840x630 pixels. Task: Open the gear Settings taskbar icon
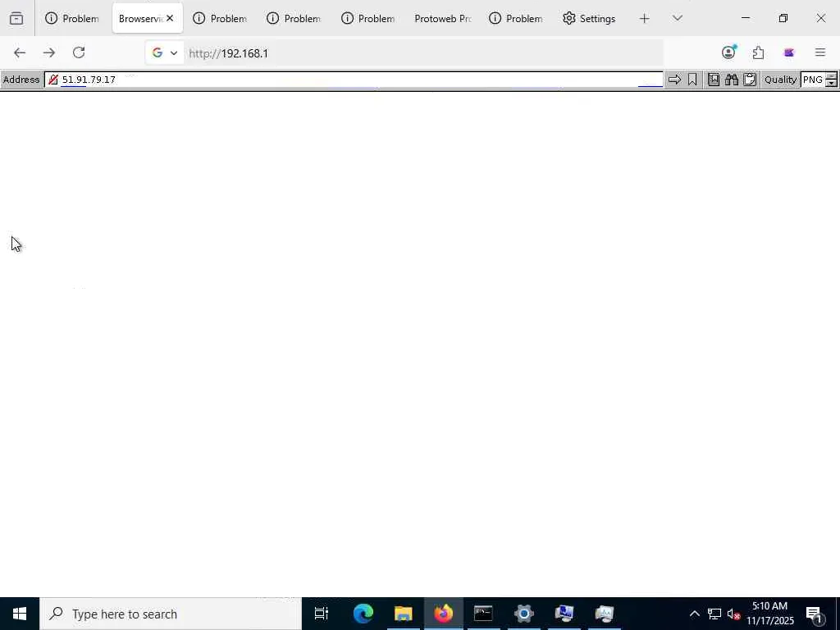[x=524, y=614]
